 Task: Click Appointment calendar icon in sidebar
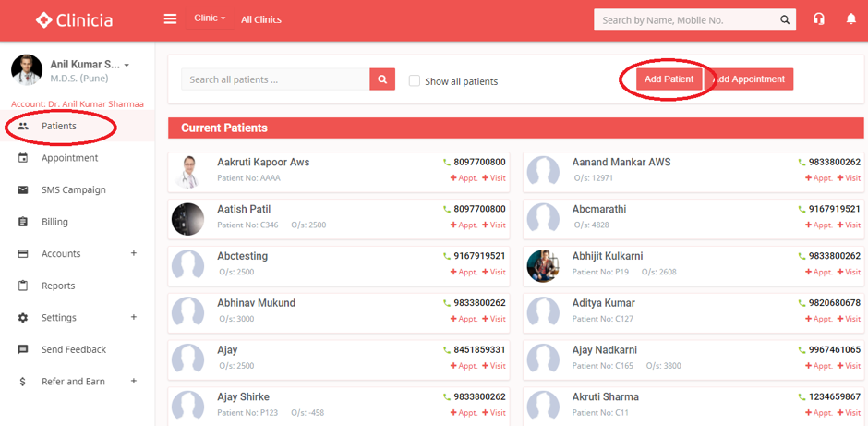tap(23, 158)
